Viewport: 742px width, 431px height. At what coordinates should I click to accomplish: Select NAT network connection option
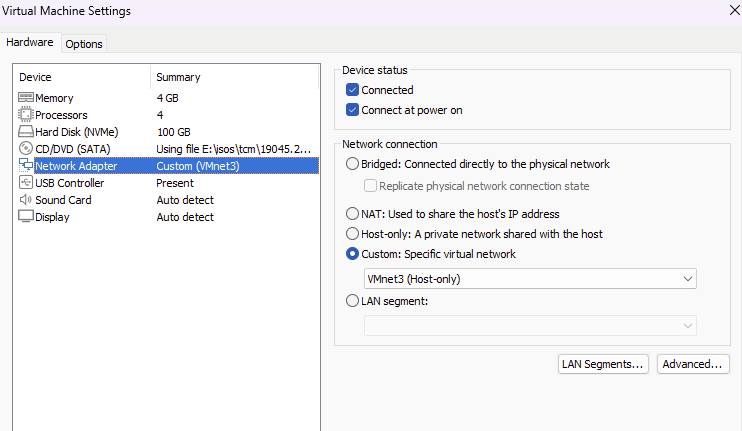point(352,214)
